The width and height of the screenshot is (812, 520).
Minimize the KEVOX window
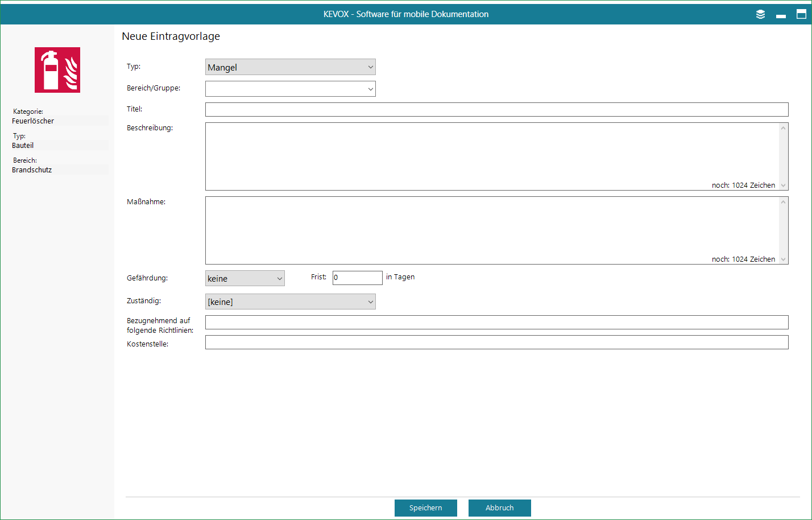coord(781,15)
